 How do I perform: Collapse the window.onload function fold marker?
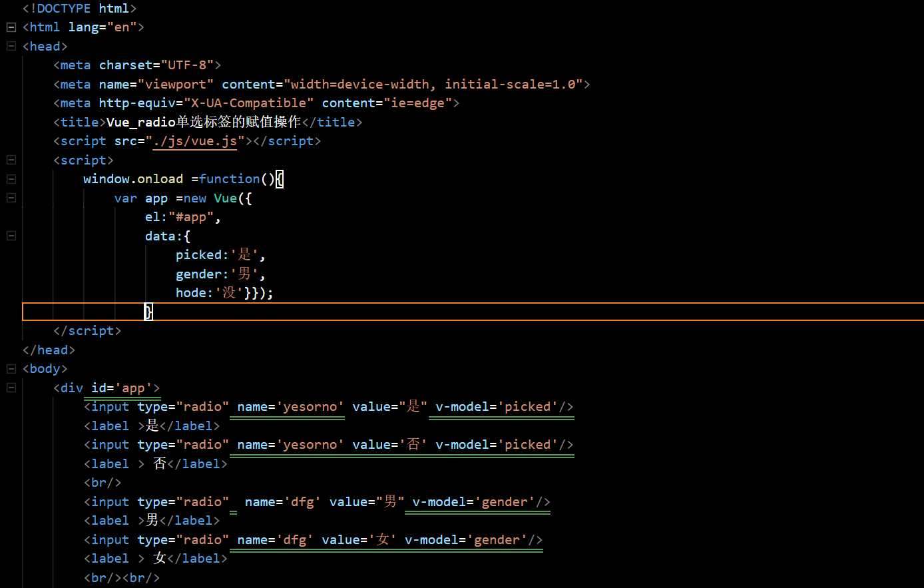click(11, 179)
